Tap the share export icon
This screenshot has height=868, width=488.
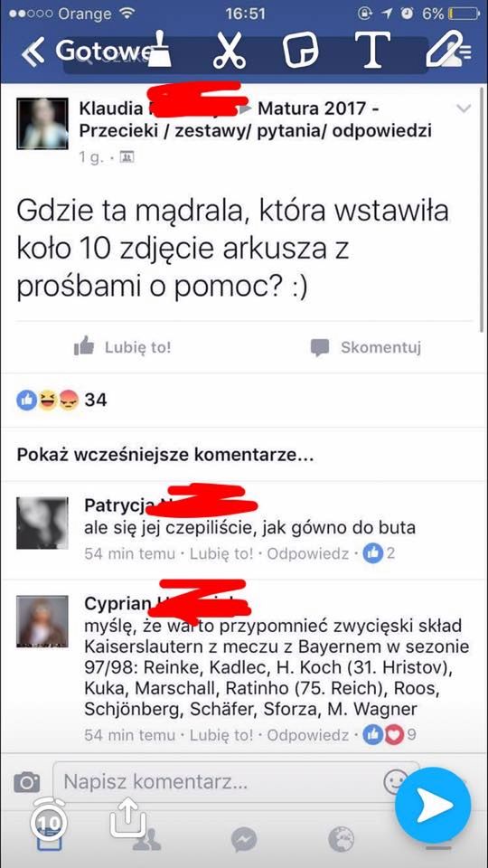tap(127, 817)
